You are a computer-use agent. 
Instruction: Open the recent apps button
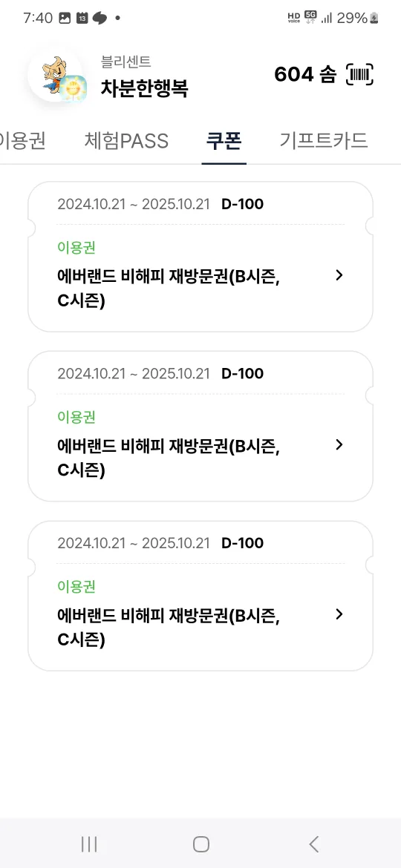click(x=88, y=844)
